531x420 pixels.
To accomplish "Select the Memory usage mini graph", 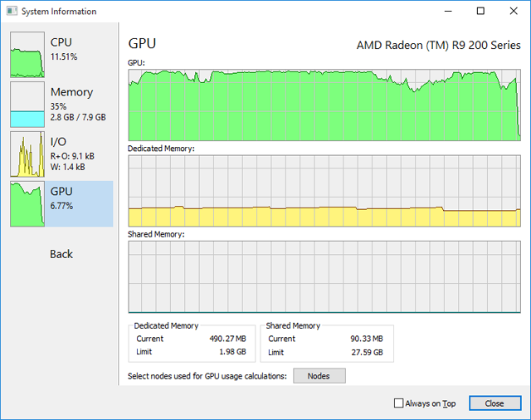I will tap(27, 105).
